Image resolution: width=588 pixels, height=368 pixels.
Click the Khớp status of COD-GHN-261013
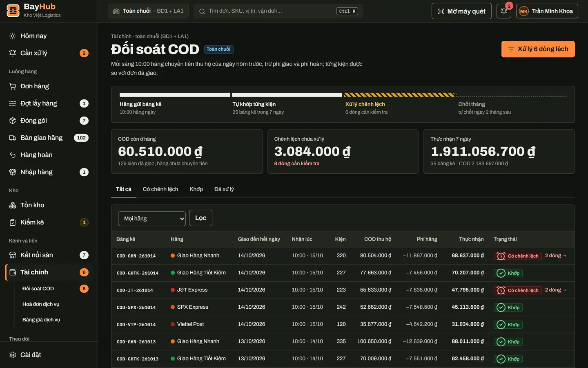click(508, 342)
